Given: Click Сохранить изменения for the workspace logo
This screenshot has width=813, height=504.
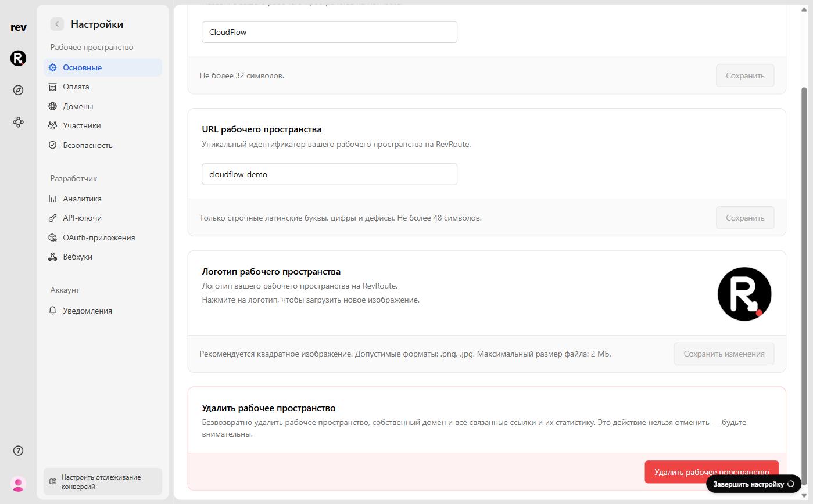Looking at the screenshot, I should pos(724,354).
